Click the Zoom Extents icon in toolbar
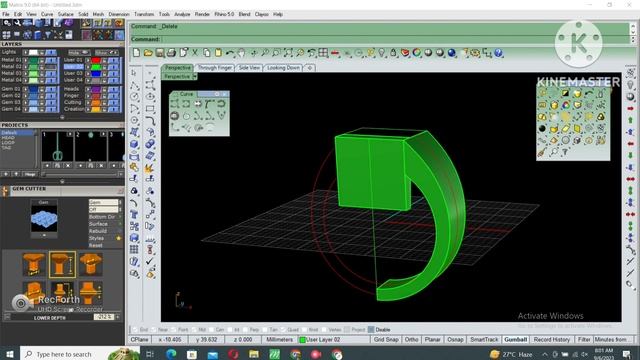Screen dimensions: 640x360 tap(288, 53)
